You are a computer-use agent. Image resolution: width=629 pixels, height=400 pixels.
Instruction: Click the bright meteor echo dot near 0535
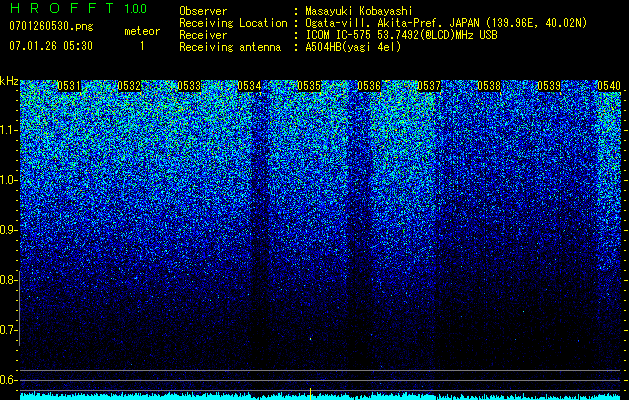[310, 339]
